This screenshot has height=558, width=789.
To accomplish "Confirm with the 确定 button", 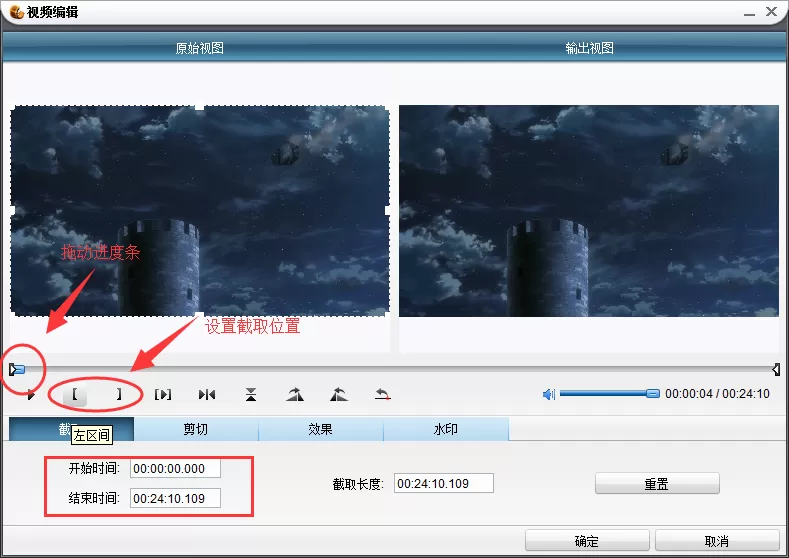I will pyautogui.click(x=587, y=541).
